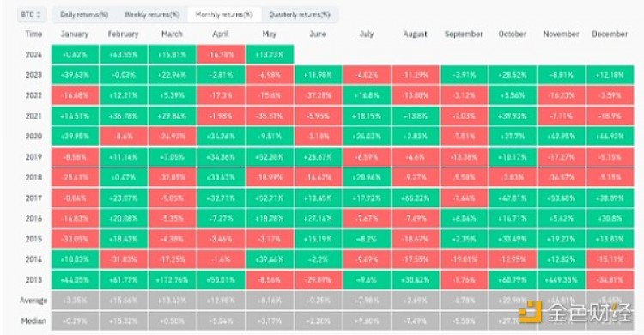Select the Monthly returns(%) tab
The image size is (644, 335).
click(x=224, y=15)
